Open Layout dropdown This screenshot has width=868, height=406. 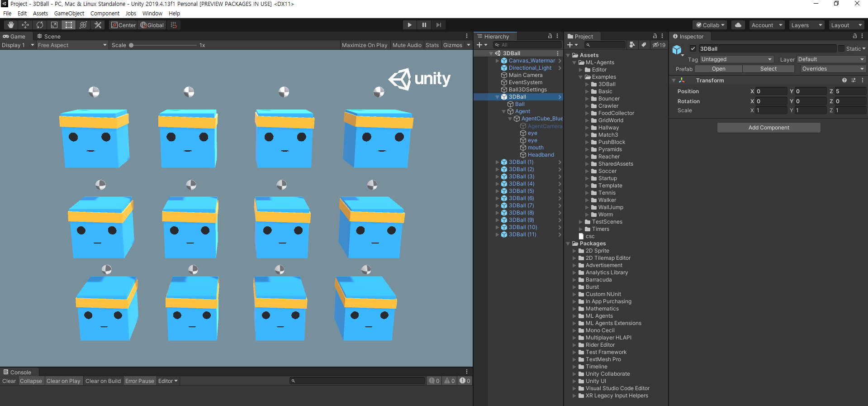846,25
